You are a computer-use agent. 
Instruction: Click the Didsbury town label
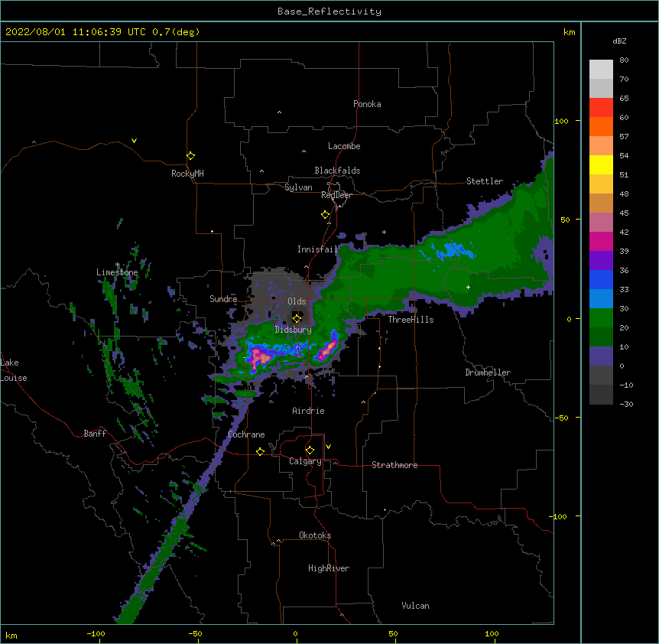[x=294, y=330]
